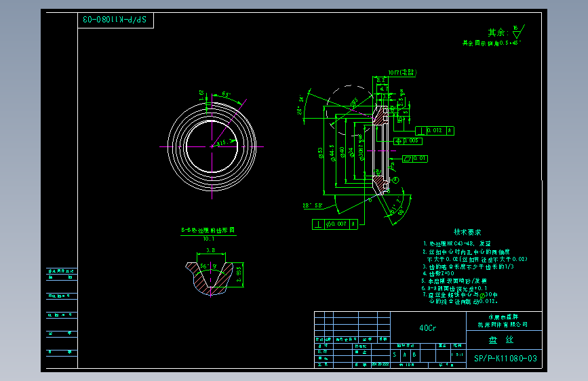Screen dimensions: 588x381
Task: Click the 65° angle dimension on front view
Action: point(227,94)
